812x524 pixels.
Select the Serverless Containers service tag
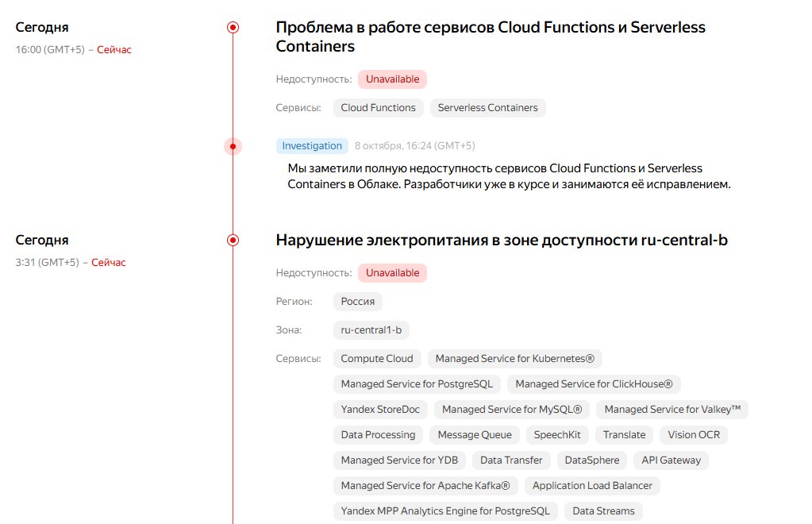click(x=488, y=108)
